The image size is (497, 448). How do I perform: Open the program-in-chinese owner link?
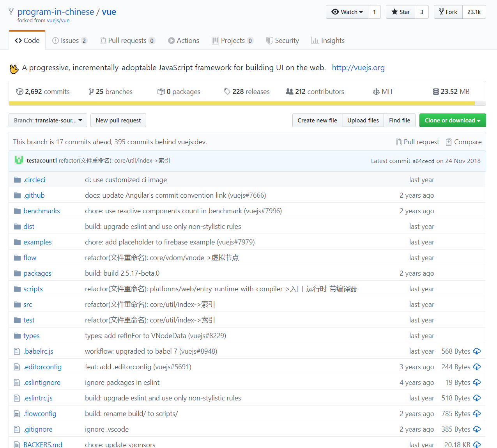tap(56, 12)
